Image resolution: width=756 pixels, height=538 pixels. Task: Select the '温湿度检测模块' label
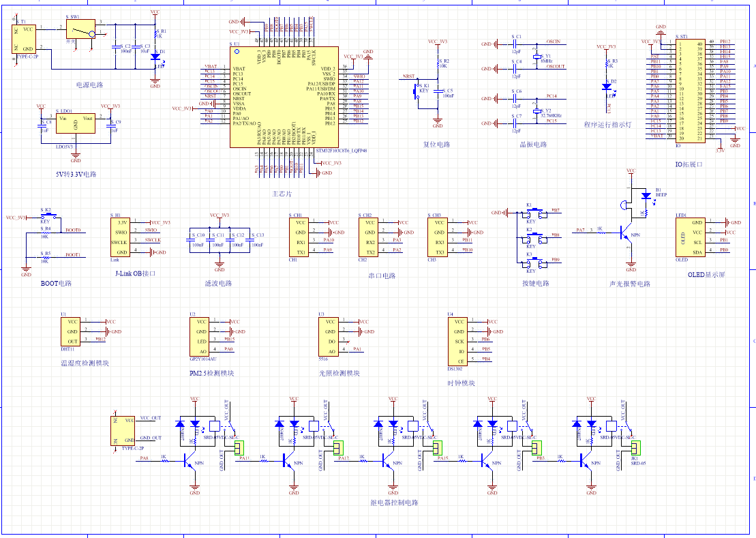(x=85, y=363)
